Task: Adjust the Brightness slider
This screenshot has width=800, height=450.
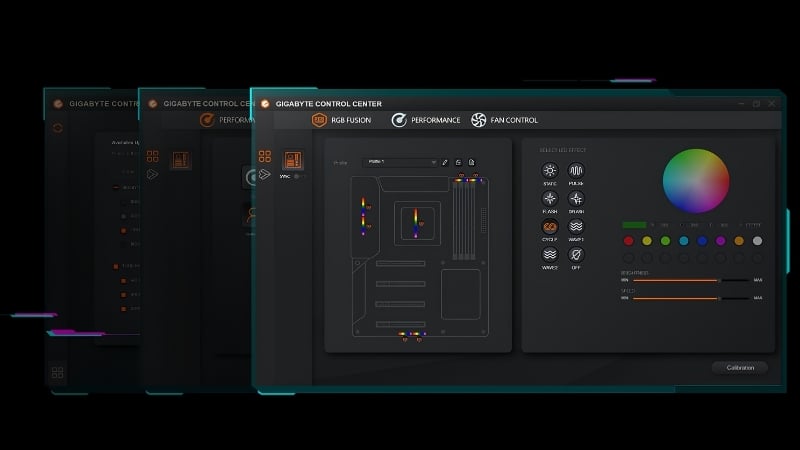Action: pos(691,280)
